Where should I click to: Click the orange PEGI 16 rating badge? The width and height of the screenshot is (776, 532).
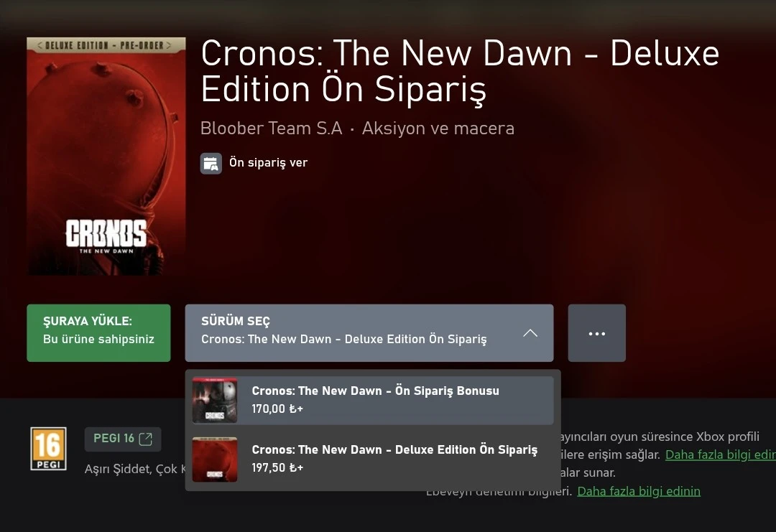(48, 449)
